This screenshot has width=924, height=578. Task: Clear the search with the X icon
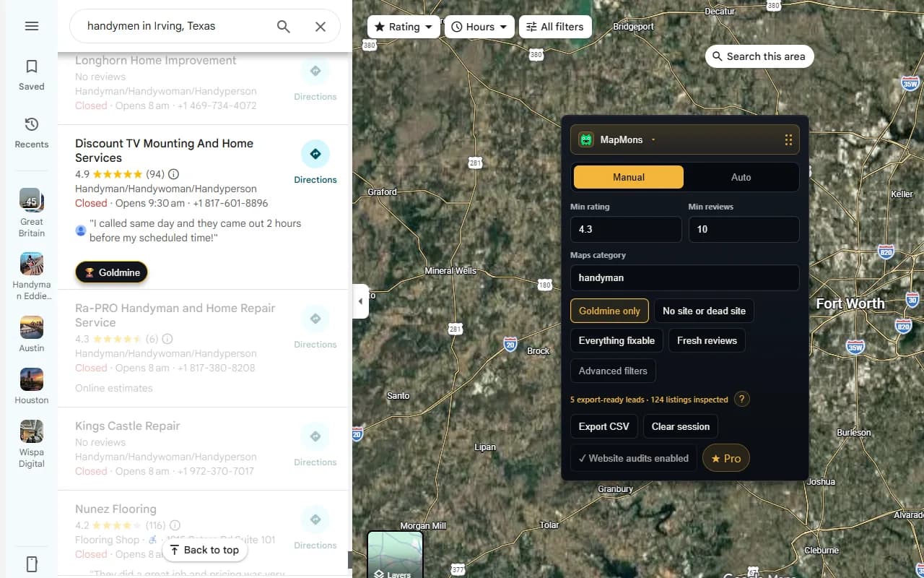pos(321,27)
